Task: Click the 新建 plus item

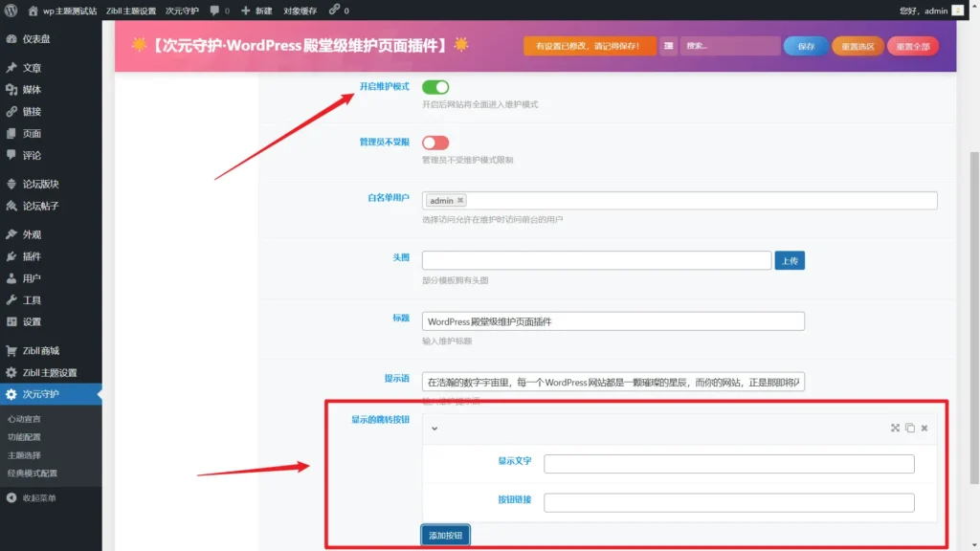Action: tap(256, 11)
